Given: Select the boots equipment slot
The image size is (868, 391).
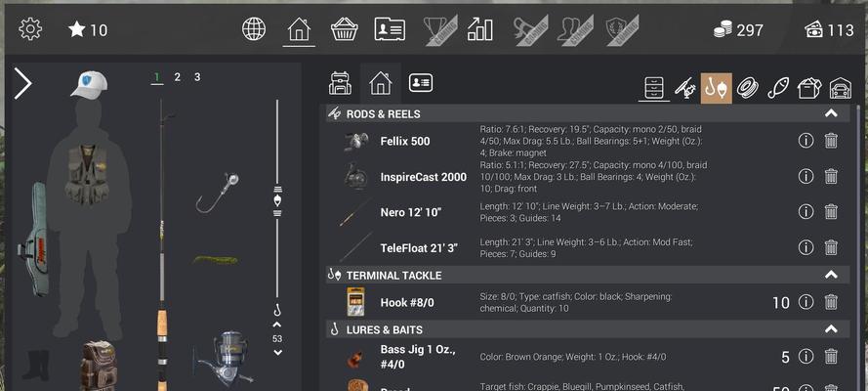Looking at the screenshot, I should click(36, 366).
